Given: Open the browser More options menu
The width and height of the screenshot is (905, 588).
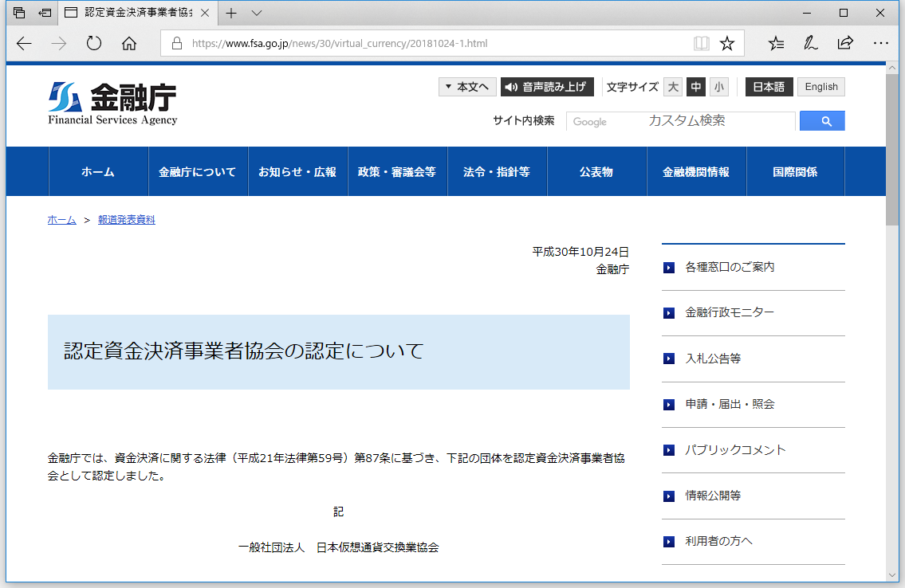Looking at the screenshot, I should point(880,43).
